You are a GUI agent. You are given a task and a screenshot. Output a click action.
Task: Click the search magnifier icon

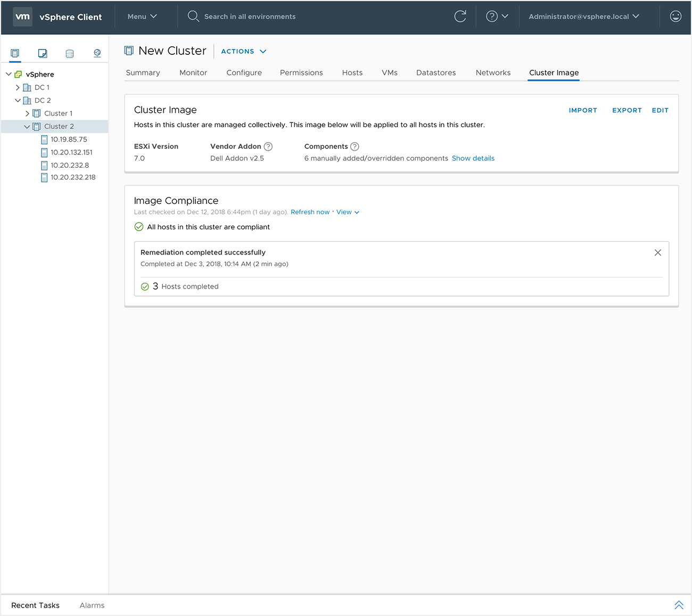[193, 17]
